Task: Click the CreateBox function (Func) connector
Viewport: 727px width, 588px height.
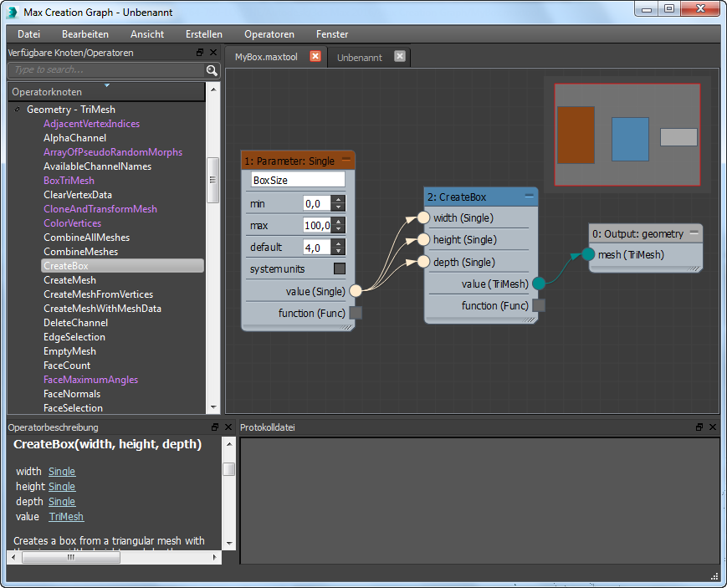Action: 539,305
